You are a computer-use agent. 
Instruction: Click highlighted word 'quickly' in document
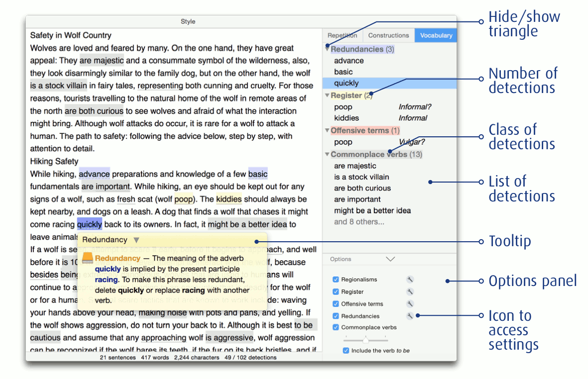coord(89,224)
